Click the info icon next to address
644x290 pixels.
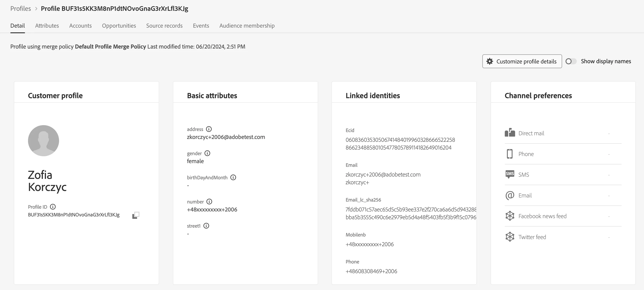pyautogui.click(x=209, y=129)
